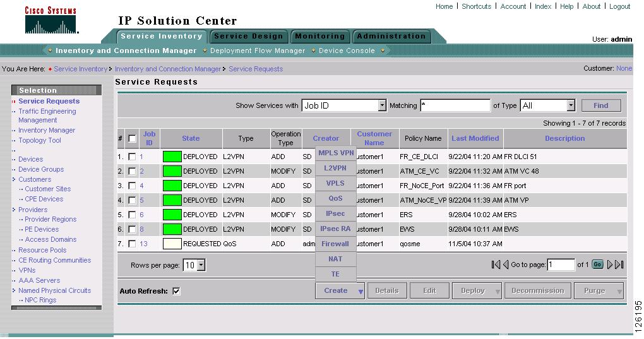Open the of Type All dropdown
644x339 pixels.
(571, 105)
